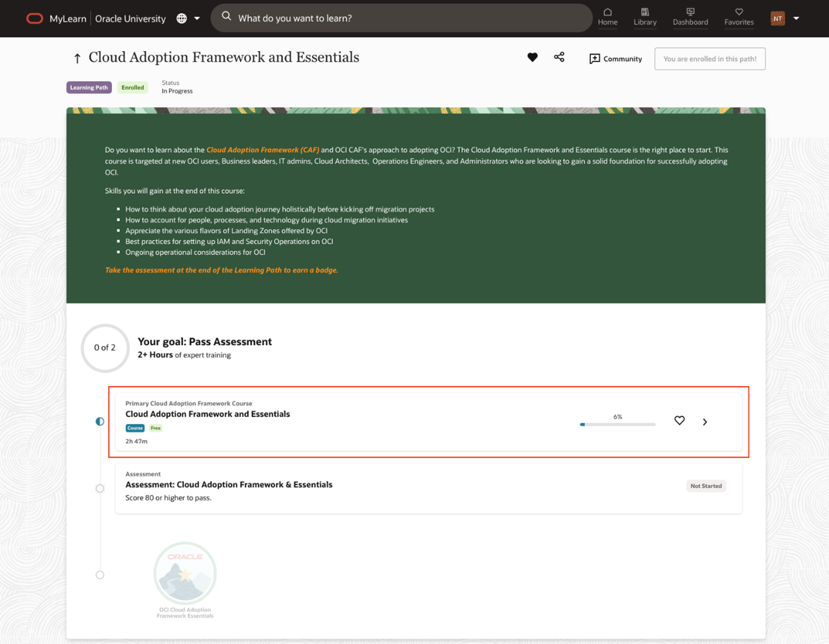Expand the course card with the chevron
The height and width of the screenshot is (644, 829).
[x=705, y=422]
